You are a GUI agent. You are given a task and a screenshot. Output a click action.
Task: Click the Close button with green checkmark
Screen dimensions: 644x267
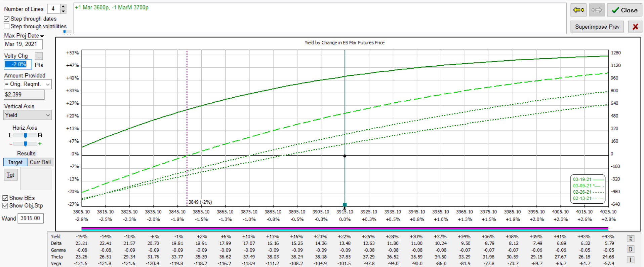coord(625,10)
